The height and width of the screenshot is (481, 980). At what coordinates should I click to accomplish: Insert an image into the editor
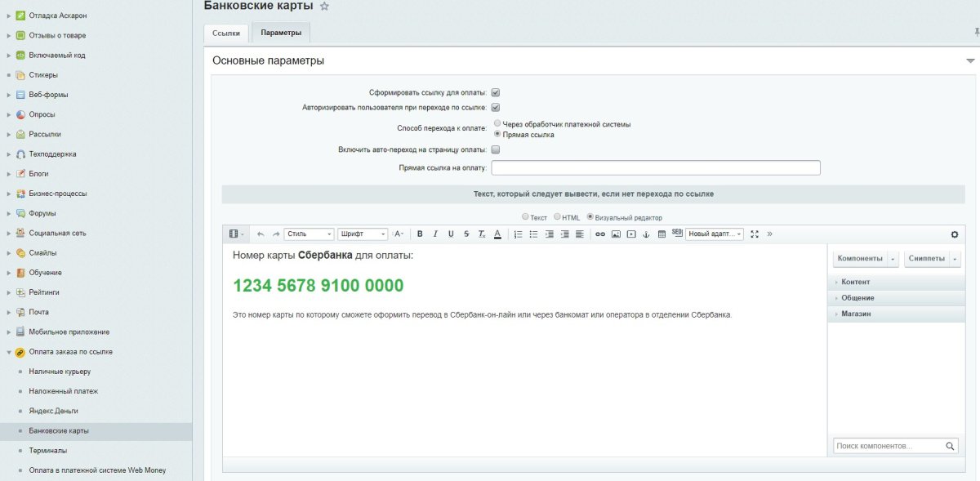click(x=616, y=234)
